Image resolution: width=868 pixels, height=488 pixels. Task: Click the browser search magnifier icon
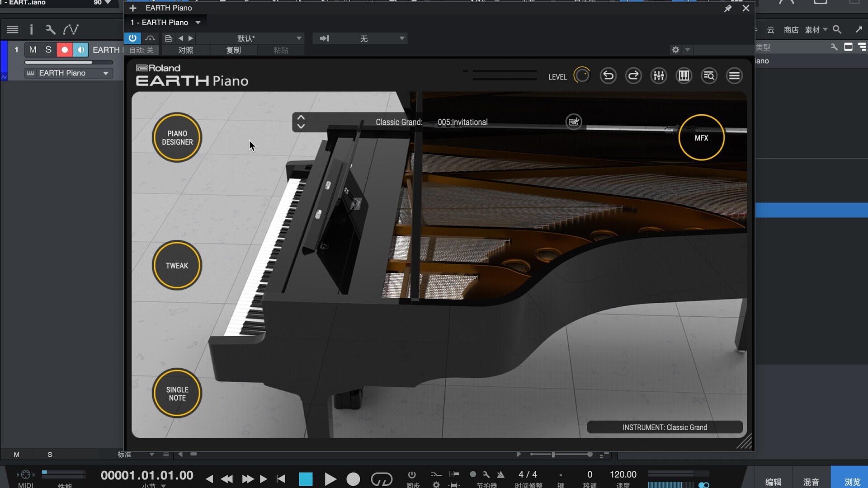pyautogui.click(x=837, y=30)
